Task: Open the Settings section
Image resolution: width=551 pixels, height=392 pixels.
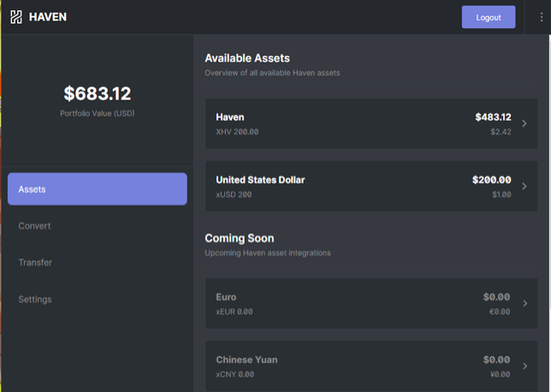Action: pos(35,300)
